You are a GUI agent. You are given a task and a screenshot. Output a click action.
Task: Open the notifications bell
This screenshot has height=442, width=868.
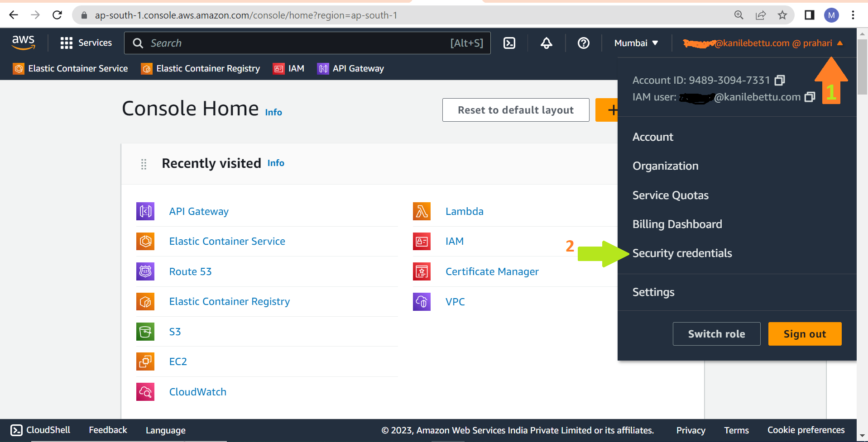pos(547,43)
